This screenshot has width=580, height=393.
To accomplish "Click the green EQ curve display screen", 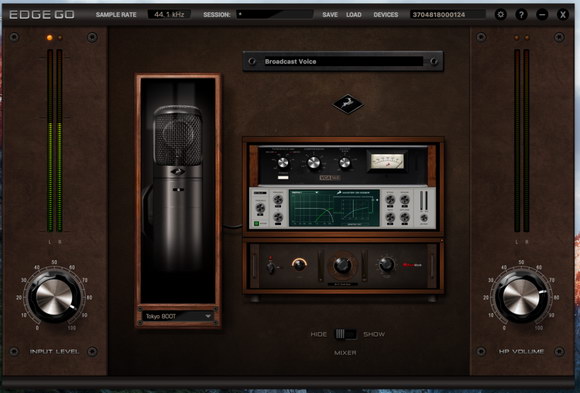I will [x=334, y=208].
